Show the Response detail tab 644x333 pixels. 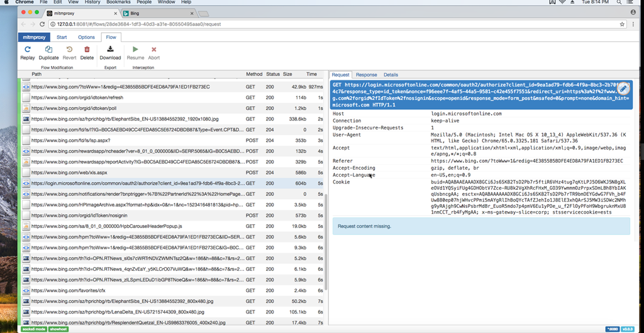coord(367,75)
